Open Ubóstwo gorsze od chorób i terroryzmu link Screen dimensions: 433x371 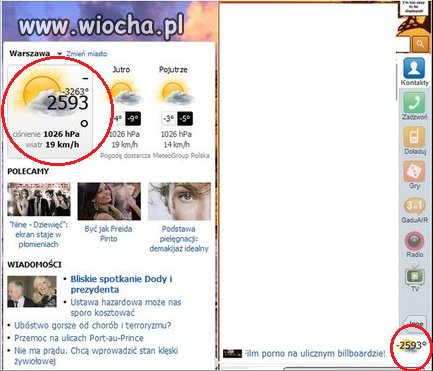[x=92, y=325]
